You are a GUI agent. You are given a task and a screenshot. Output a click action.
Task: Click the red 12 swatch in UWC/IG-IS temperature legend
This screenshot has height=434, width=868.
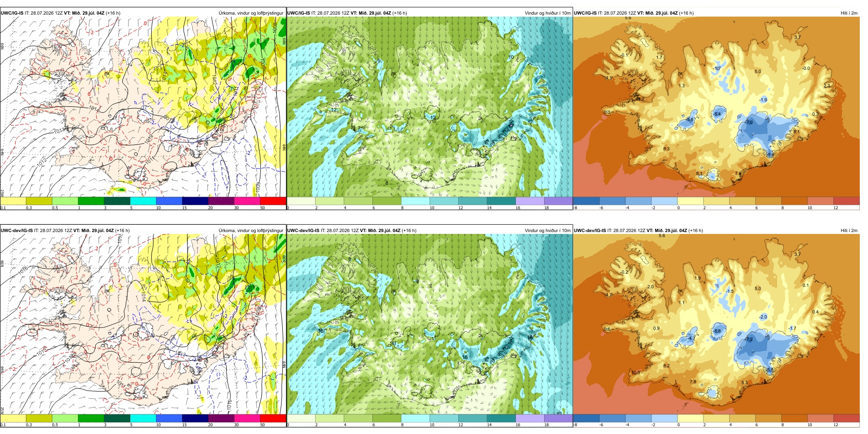tap(847, 201)
